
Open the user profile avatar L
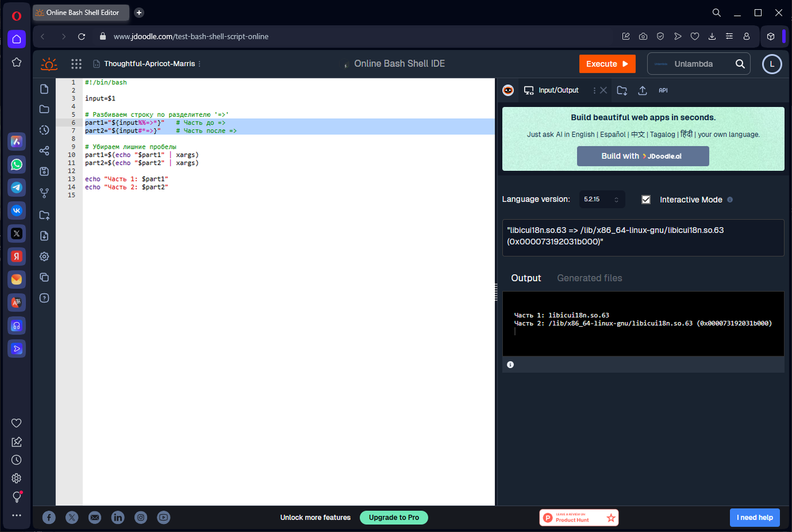[x=772, y=64]
